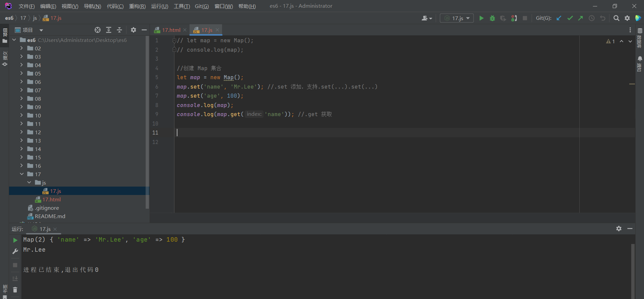
Task: Open project panel options gear
Action: click(133, 30)
